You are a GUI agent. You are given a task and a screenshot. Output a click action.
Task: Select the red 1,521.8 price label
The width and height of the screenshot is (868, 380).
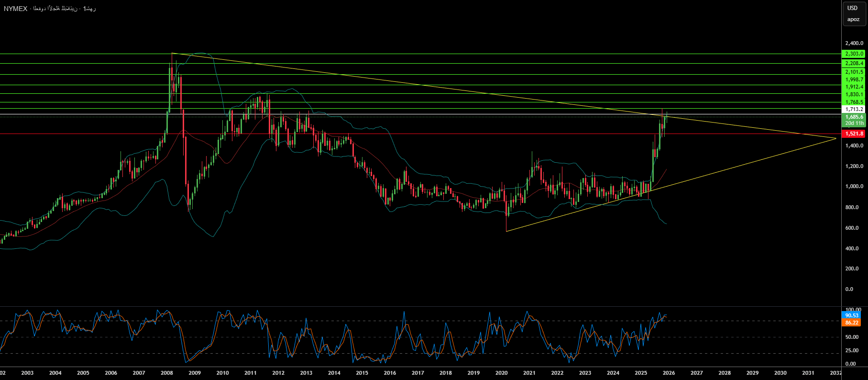coord(854,134)
